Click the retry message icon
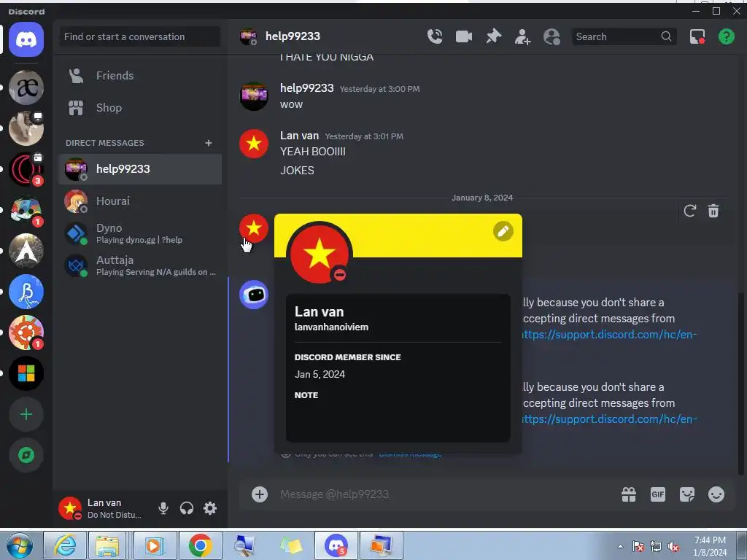 pyautogui.click(x=689, y=211)
